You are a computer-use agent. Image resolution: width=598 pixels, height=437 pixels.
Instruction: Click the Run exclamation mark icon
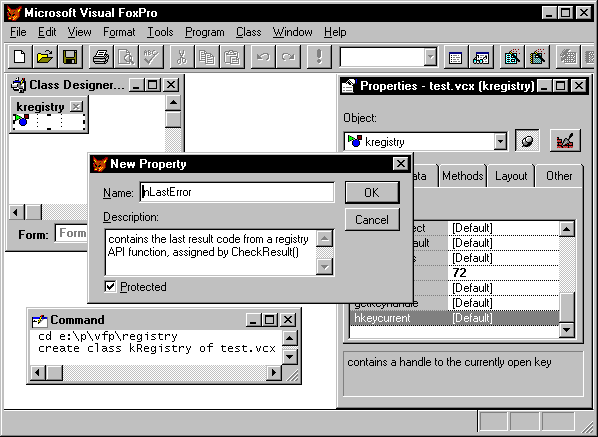pos(319,57)
